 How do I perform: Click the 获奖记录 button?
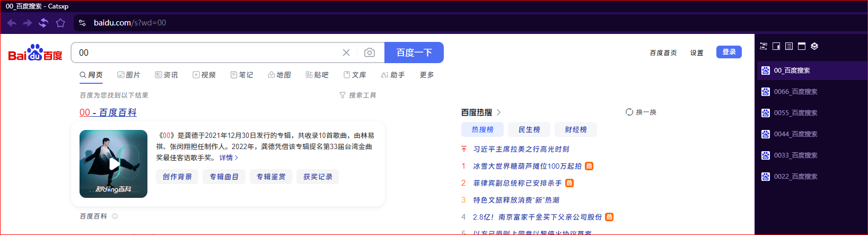[x=318, y=177]
